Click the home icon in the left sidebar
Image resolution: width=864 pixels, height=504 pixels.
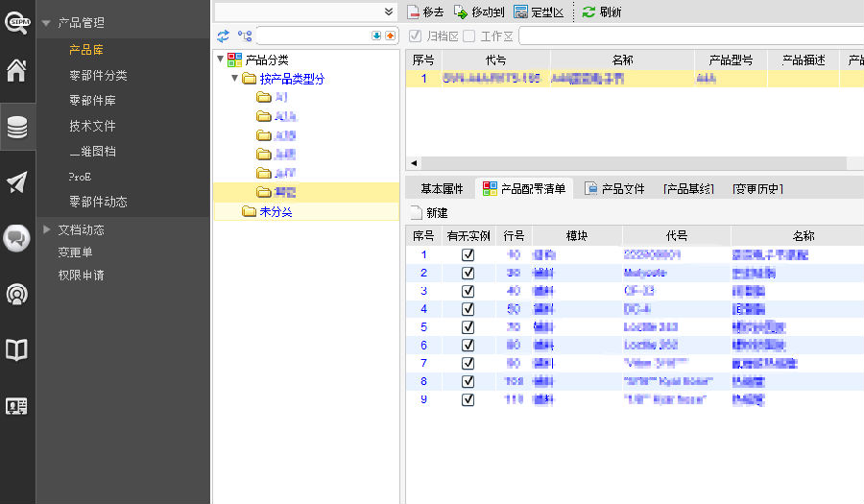pyautogui.click(x=16, y=70)
